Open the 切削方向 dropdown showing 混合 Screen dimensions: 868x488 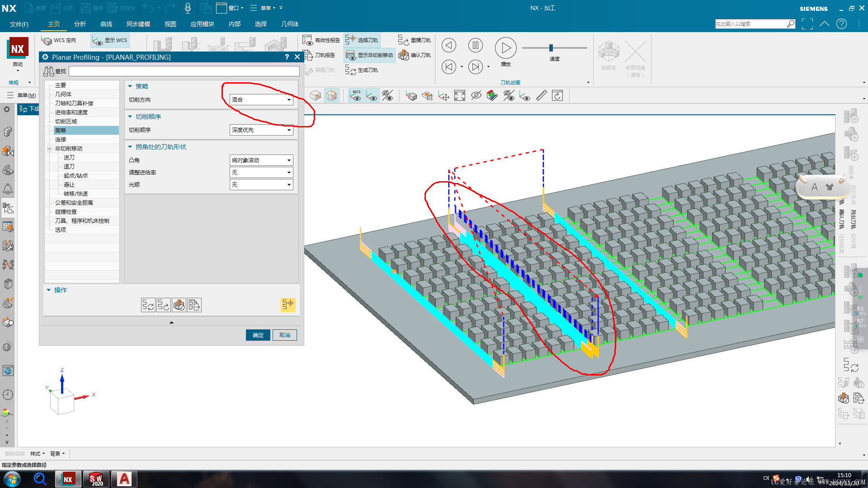coord(261,100)
